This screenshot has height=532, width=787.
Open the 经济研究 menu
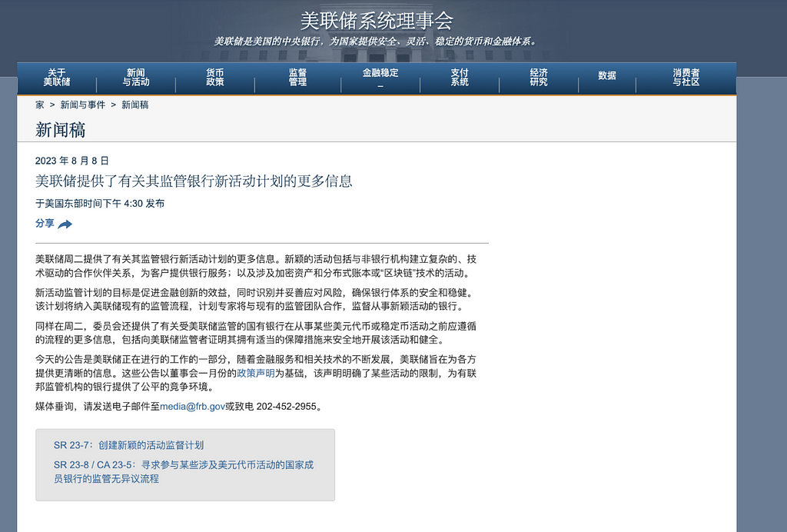[539, 78]
